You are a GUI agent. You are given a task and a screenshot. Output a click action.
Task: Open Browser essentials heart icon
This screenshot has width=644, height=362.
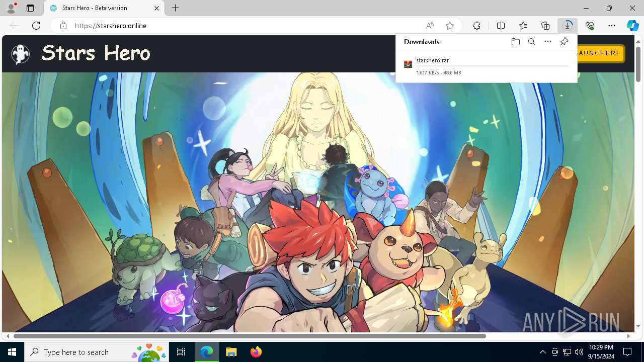click(590, 26)
